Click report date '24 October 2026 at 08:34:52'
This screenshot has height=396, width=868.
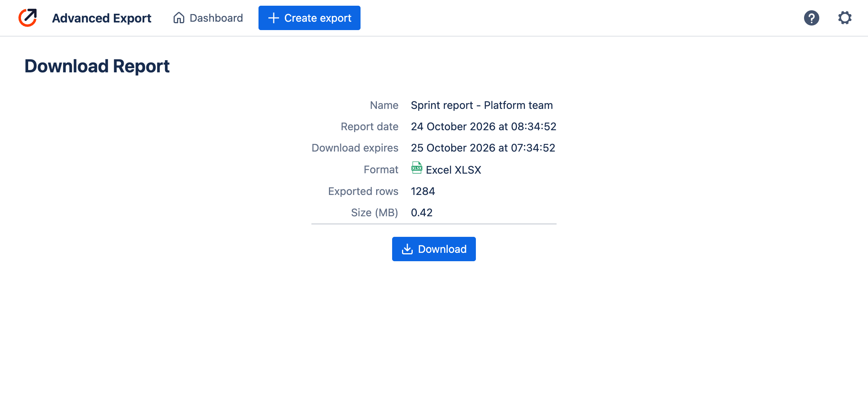tap(483, 126)
